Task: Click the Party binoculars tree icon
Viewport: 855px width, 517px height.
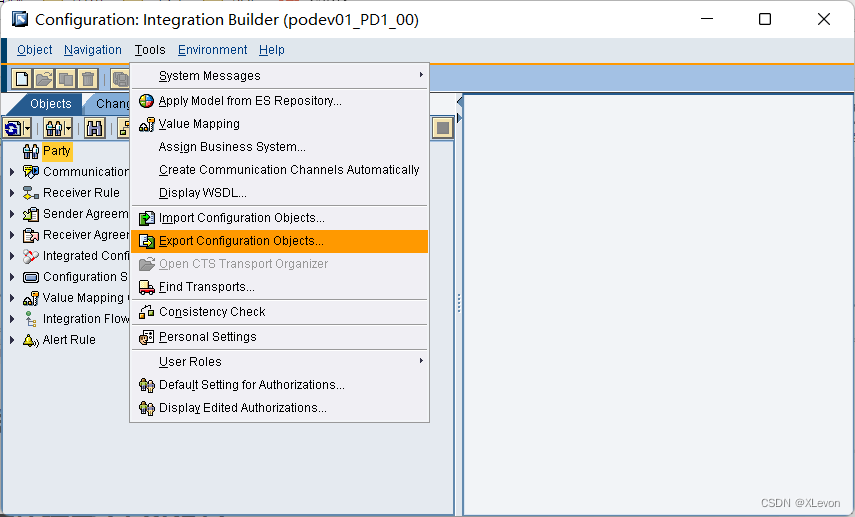Action: tap(31, 151)
